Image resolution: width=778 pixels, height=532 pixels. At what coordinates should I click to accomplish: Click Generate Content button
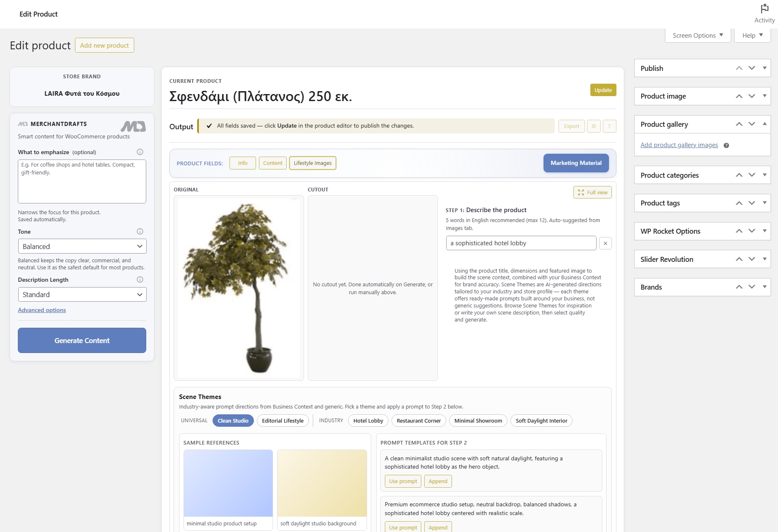coord(82,341)
